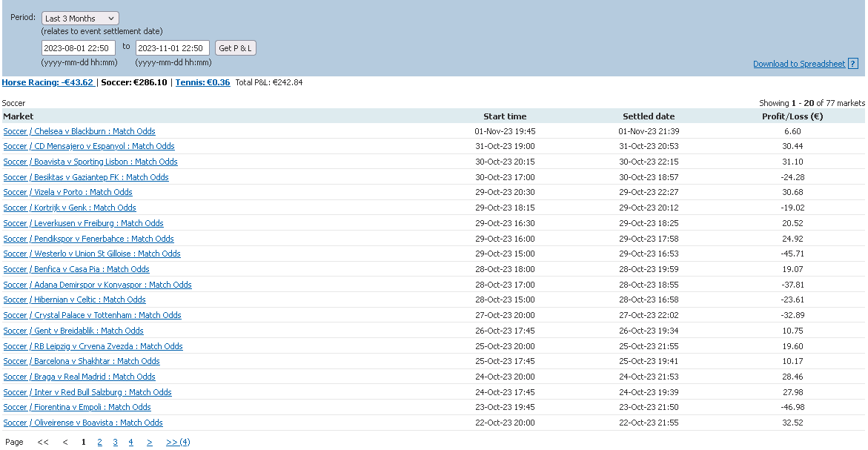Click the help question mark icon
The width and height of the screenshot is (868, 450).
point(853,64)
